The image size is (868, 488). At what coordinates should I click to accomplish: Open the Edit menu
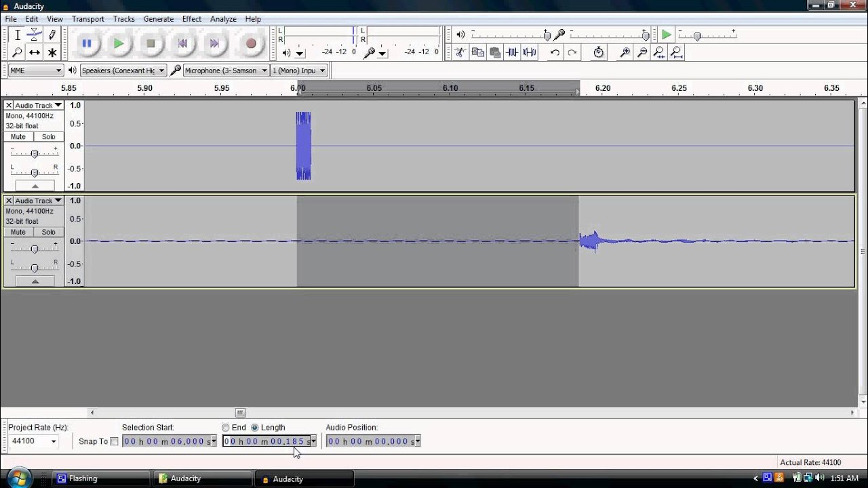pos(32,19)
